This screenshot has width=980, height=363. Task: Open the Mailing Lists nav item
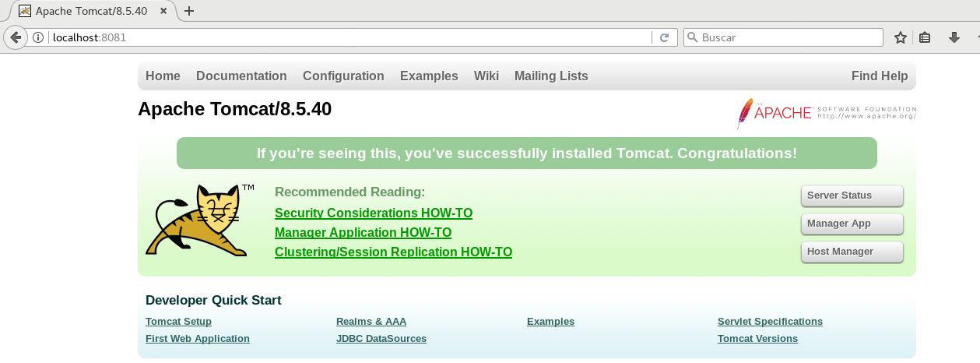pyautogui.click(x=551, y=76)
